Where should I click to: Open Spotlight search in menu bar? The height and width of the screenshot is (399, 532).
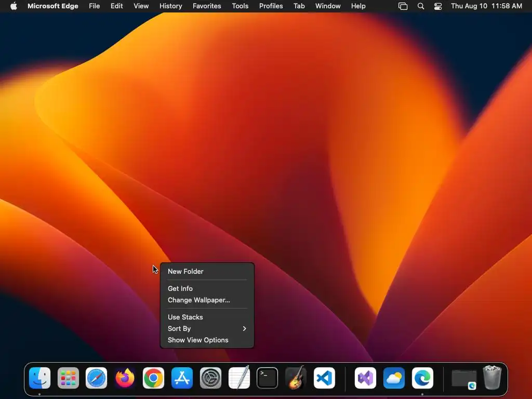(x=421, y=6)
